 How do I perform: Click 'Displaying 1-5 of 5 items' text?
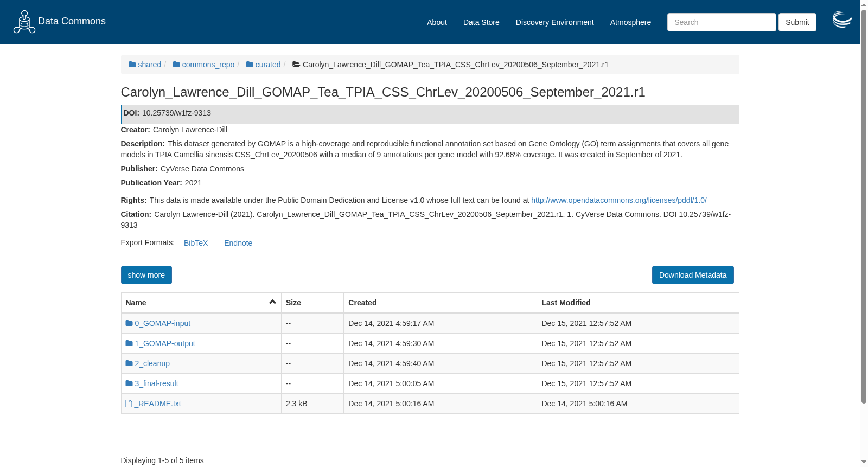coord(162,460)
